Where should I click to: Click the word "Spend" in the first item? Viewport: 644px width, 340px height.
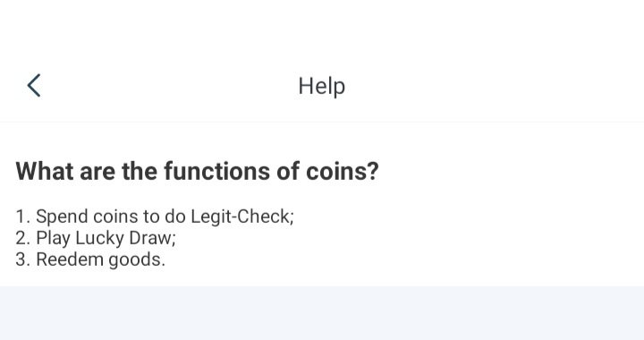62,217
